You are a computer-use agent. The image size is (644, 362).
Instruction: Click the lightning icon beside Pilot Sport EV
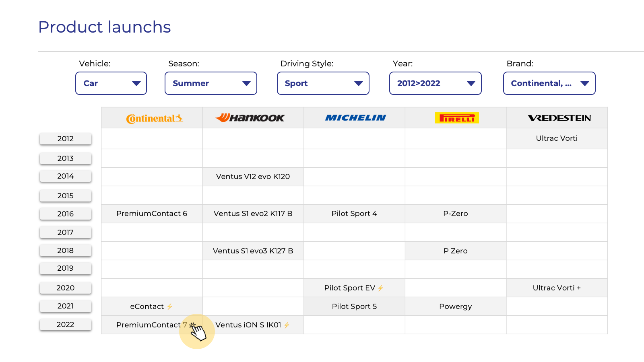[380, 288]
